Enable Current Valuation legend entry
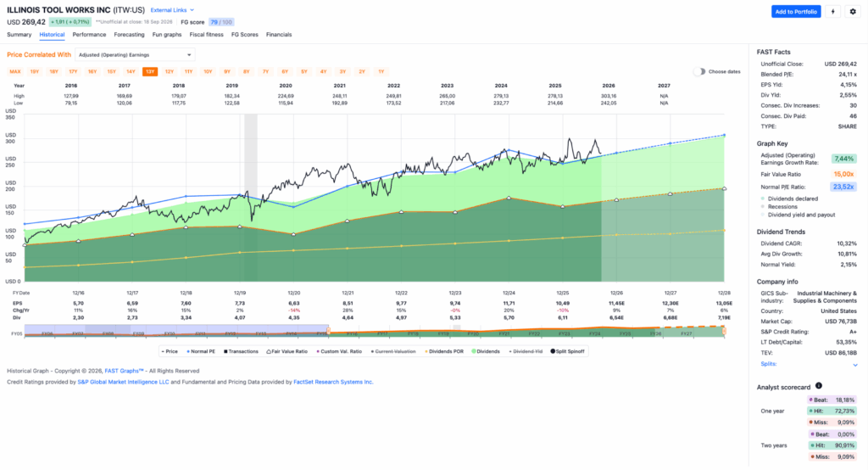The width and height of the screenshot is (868, 470). click(x=393, y=351)
